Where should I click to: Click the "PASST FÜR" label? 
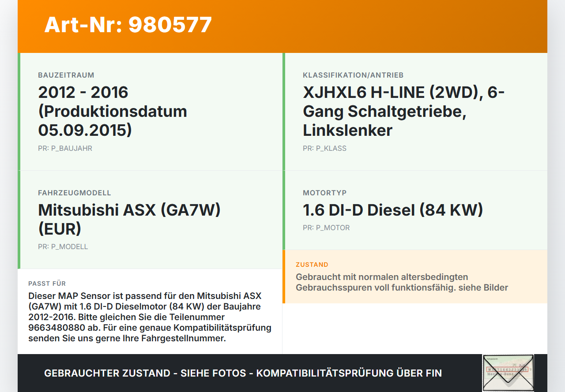47,284
